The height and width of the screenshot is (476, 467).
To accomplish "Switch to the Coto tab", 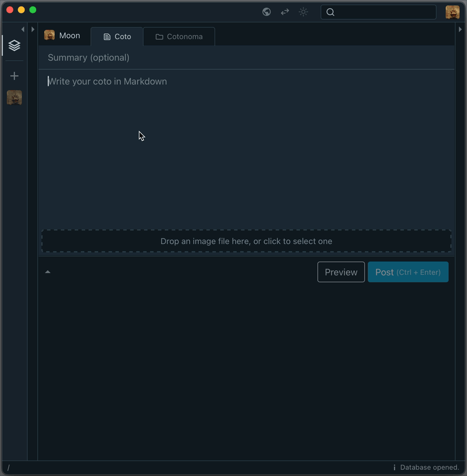I will point(117,36).
